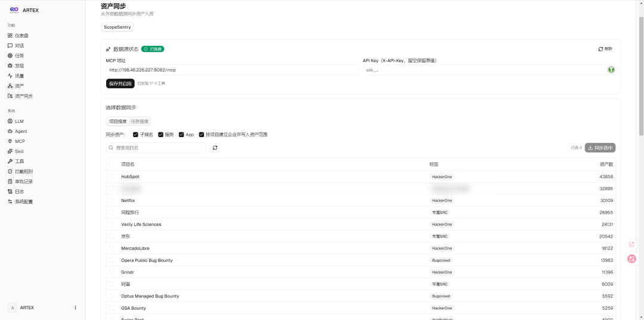Open the 对话 chat icon in sidebar
The height and width of the screenshot is (320, 644).
point(10,45)
